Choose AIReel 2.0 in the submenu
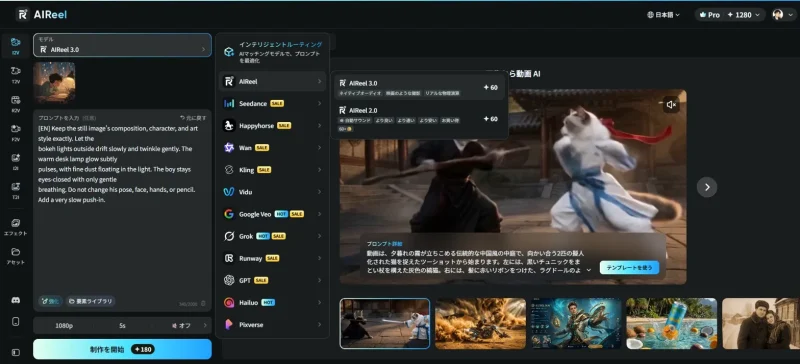This screenshot has width=800, height=364. 419,118
